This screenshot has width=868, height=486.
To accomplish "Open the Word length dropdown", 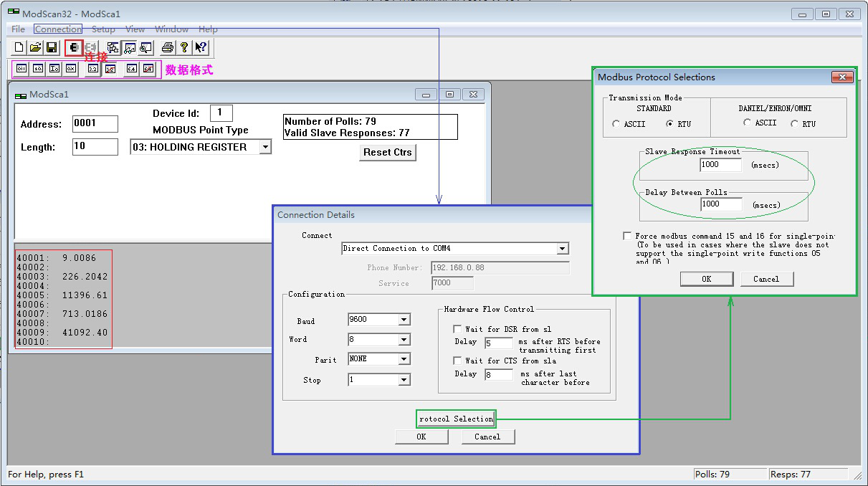I will pyautogui.click(x=404, y=340).
